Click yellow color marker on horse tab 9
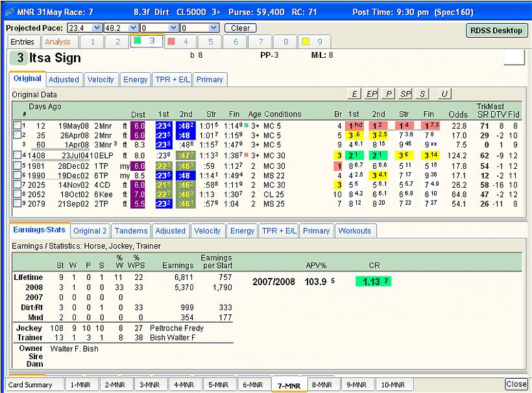532x393 pixels. click(x=306, y=42)
